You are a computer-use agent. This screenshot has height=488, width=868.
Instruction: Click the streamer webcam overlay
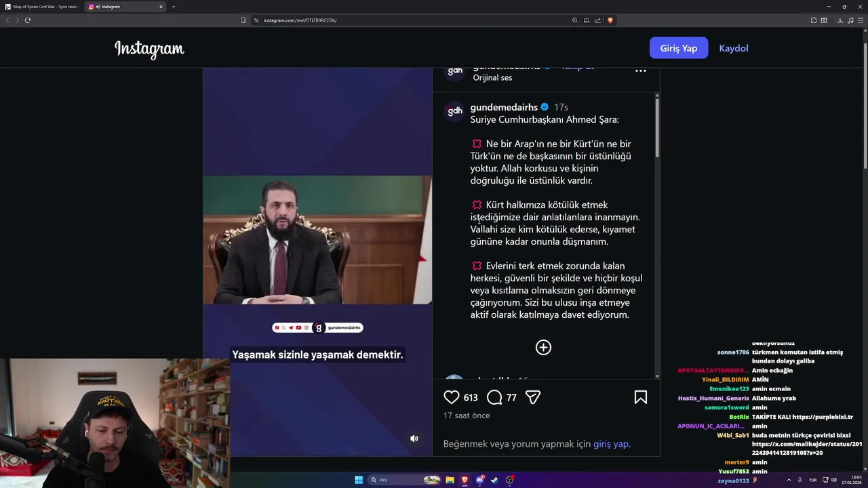[x=115, y=424]
